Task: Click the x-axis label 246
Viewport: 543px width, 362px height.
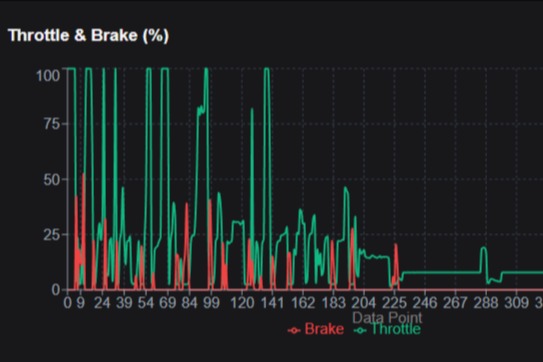Action: (425, 303)
